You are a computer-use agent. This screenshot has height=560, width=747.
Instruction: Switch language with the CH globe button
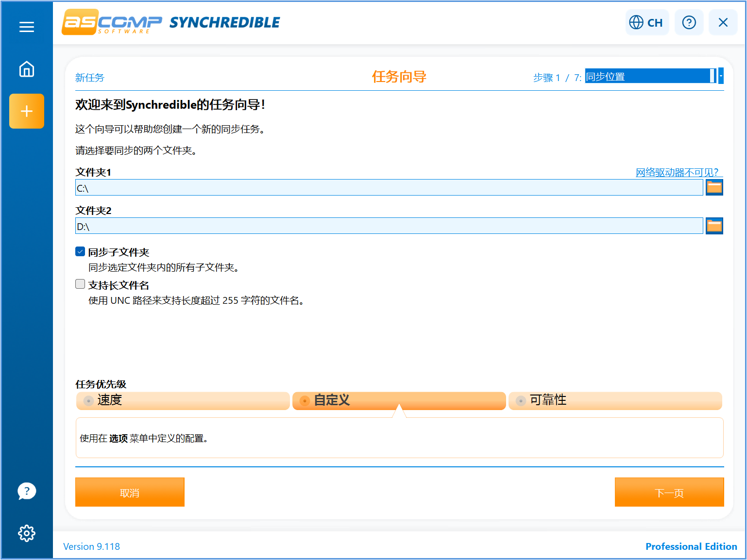pos(647,22)
